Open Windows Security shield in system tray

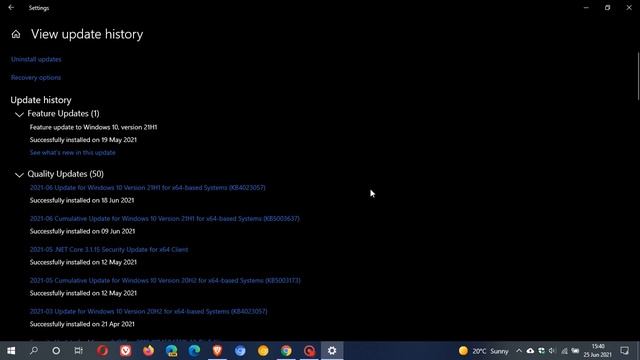tap(541, 351)
